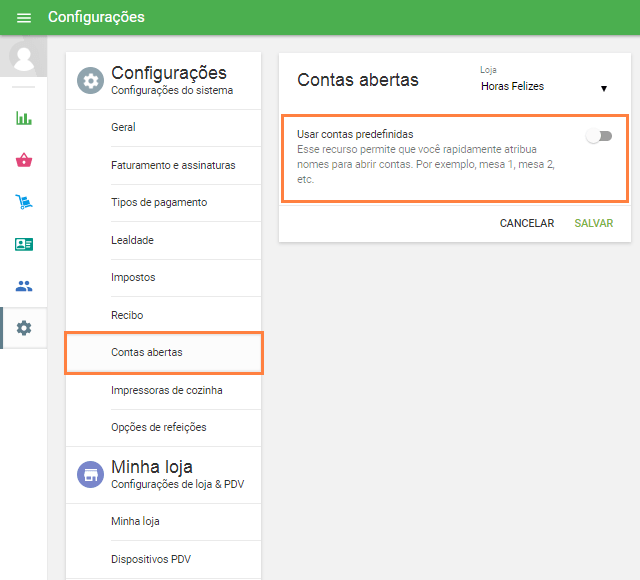640x580 pixels.
Task: Open the Geral settings section
Action: pos(163,127)
